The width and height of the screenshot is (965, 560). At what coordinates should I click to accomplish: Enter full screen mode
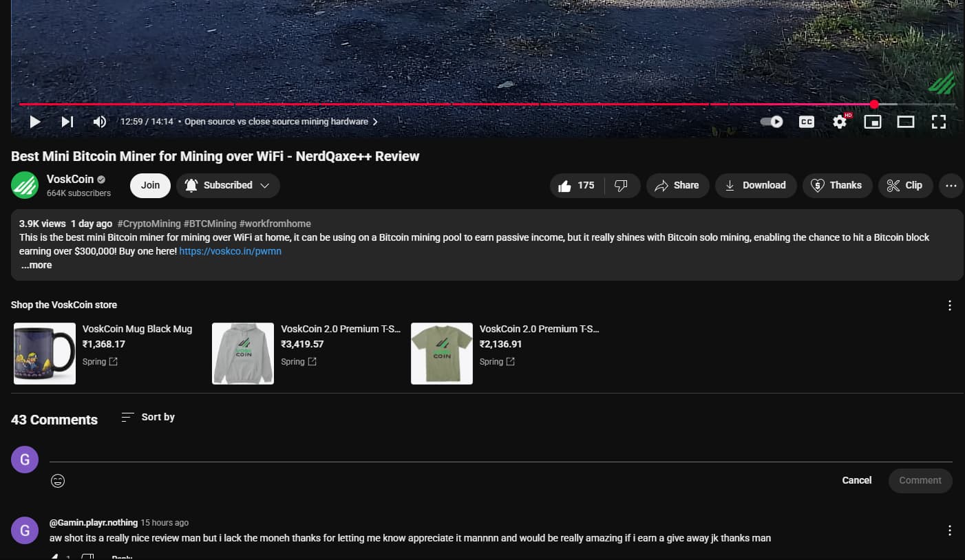939,122
